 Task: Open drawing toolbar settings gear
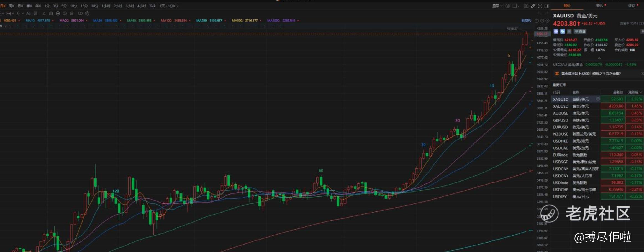(87, 13)
